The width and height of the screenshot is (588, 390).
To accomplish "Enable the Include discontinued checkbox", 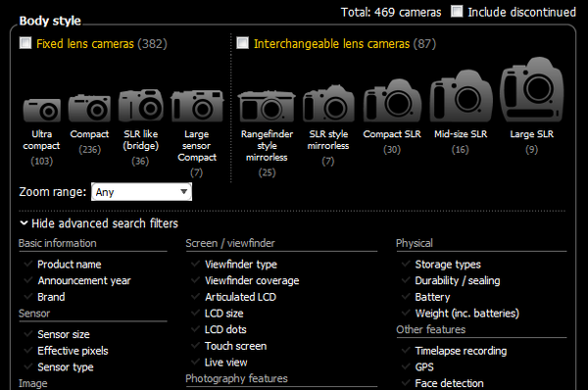I will pos(457,12).
